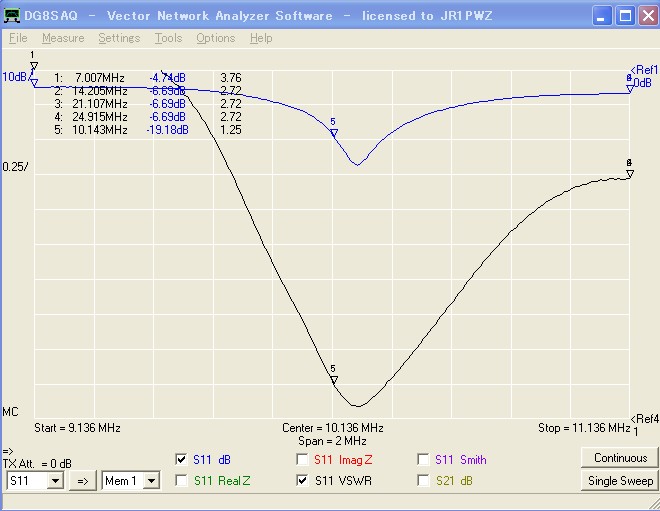
Task: Click marker triangle at right end of black trace
Action: [x=630, y=173]
